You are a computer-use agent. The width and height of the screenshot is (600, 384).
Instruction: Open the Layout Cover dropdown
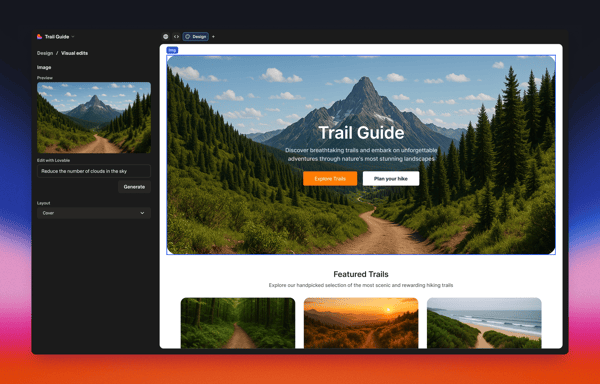coord(94,213)
